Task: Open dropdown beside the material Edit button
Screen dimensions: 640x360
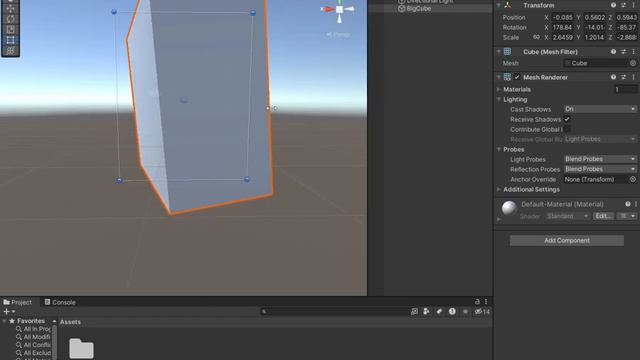Action: click(x=627, y=216)
